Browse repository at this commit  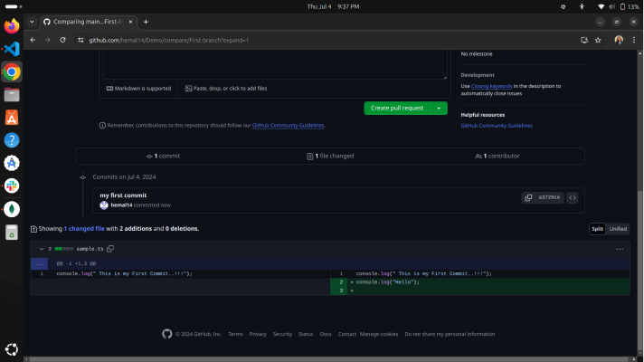point(573,197)
